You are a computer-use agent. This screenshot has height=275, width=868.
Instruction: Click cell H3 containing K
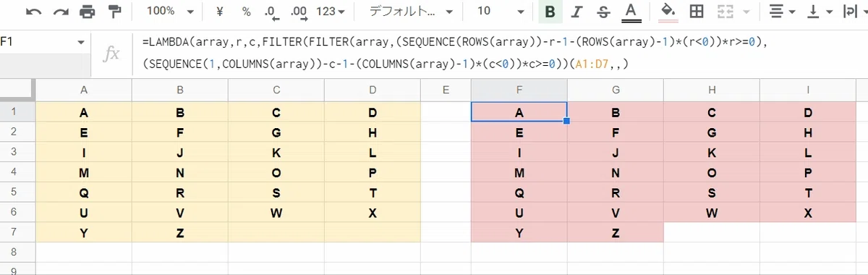point(712,153)
